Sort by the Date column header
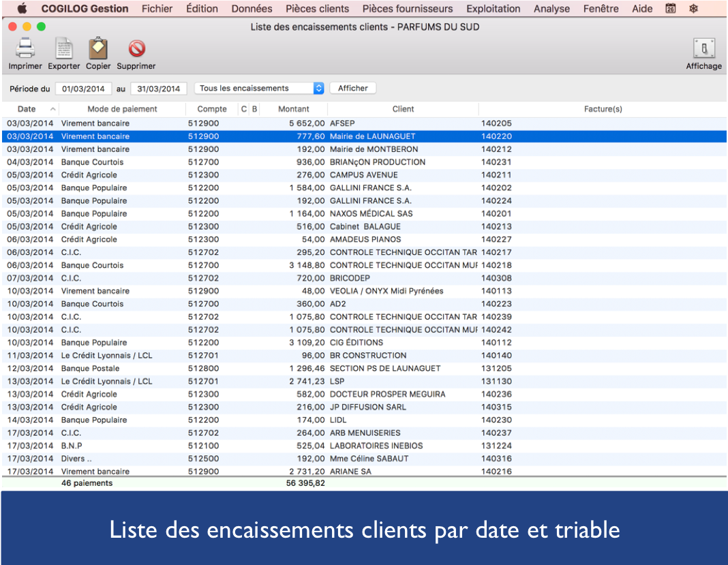This screenshot has height=565, width=728. pos(31,109)
